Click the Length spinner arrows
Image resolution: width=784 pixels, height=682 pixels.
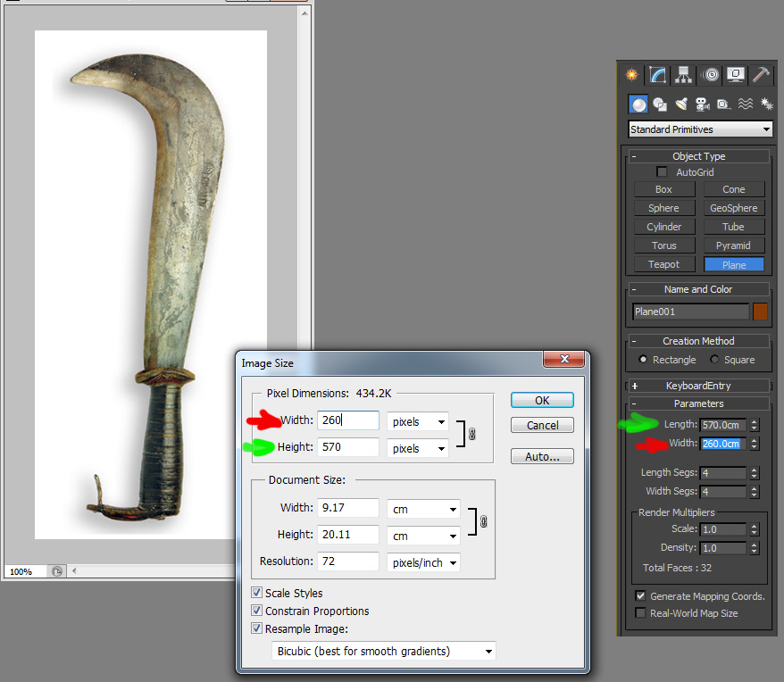coord(755,425)
